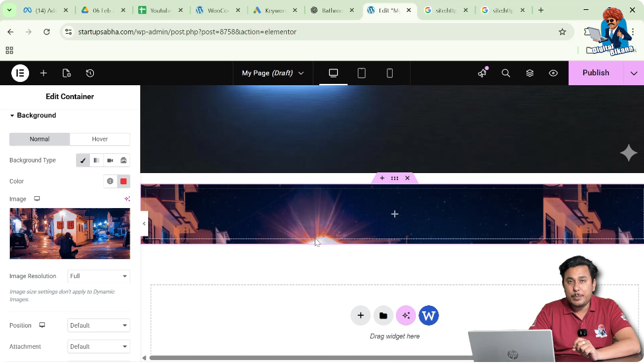The width and height of the screenshot is (644, 364).
Task: Collapse the Background section
Action: [33, 116]
